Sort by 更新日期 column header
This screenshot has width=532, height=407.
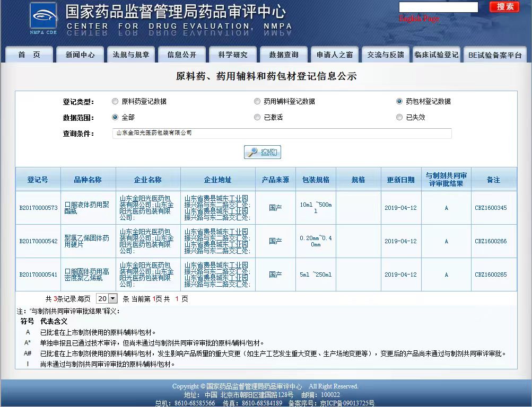click(x=400, y=180)
